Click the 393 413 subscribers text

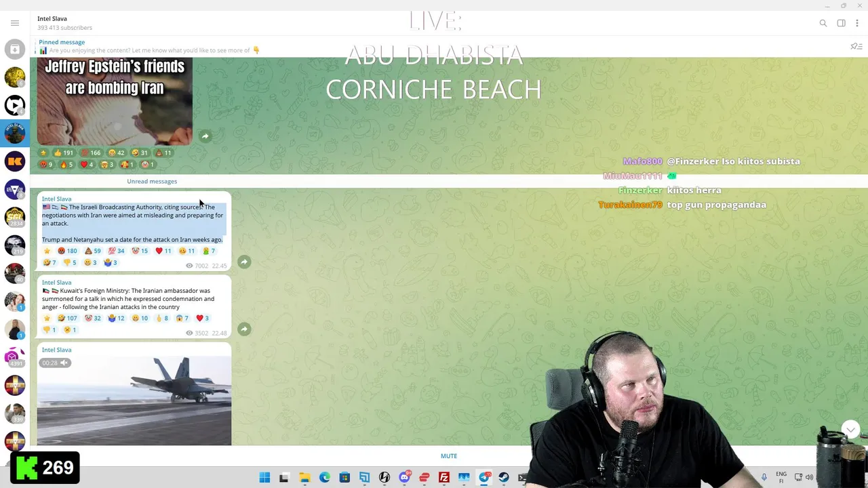pos(65,28)
